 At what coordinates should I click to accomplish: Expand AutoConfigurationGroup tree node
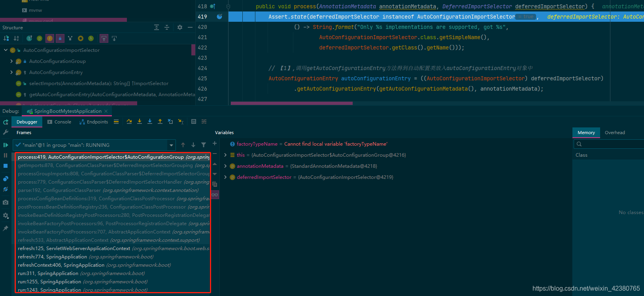pyautogui.click(x=11, y=61)
